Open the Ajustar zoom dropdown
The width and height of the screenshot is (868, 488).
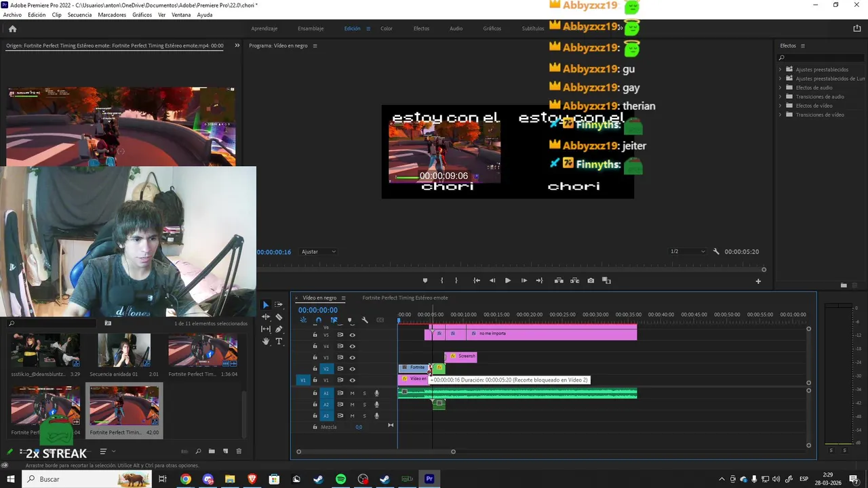(319, 251)
